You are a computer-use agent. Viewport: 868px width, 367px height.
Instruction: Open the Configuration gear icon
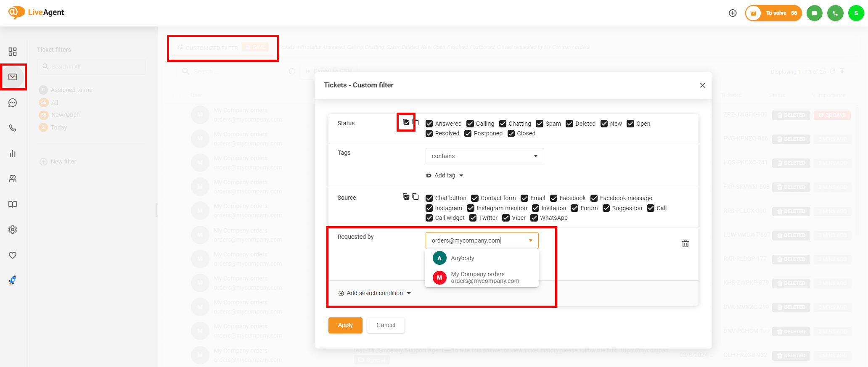(x=13, y=230)
